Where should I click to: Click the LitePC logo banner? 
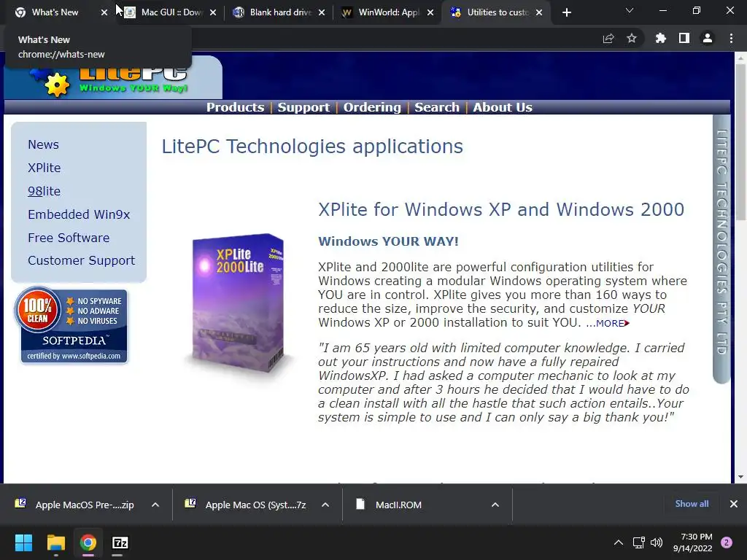pos(113,77)
